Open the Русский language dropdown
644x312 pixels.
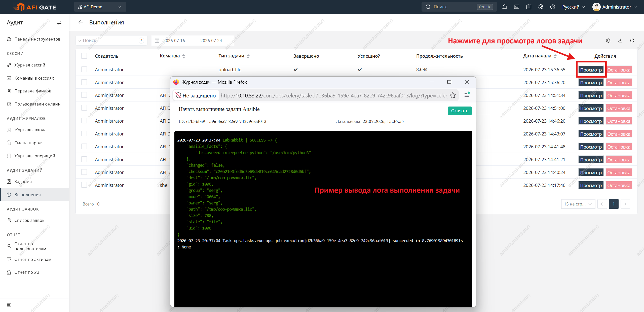[x=574, y=7]
